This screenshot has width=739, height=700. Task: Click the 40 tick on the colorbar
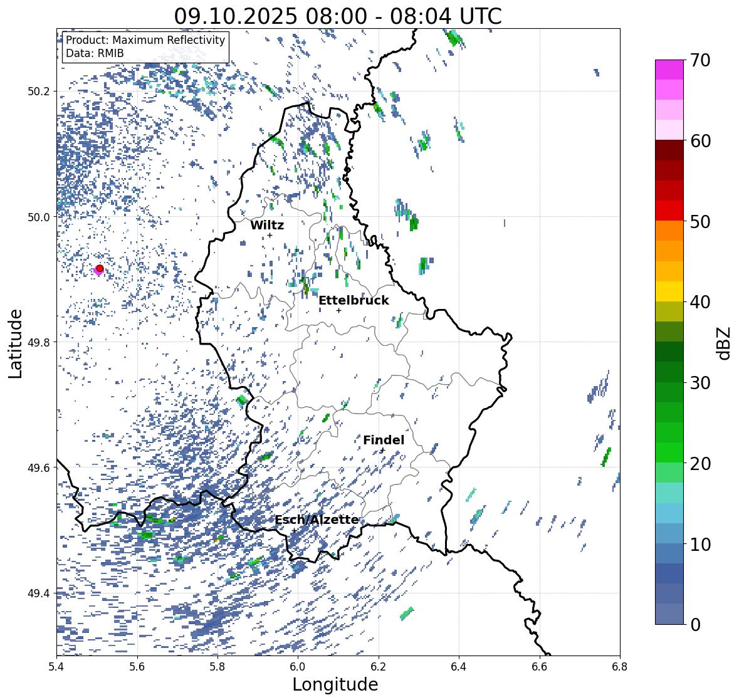(x=700, y=302)
